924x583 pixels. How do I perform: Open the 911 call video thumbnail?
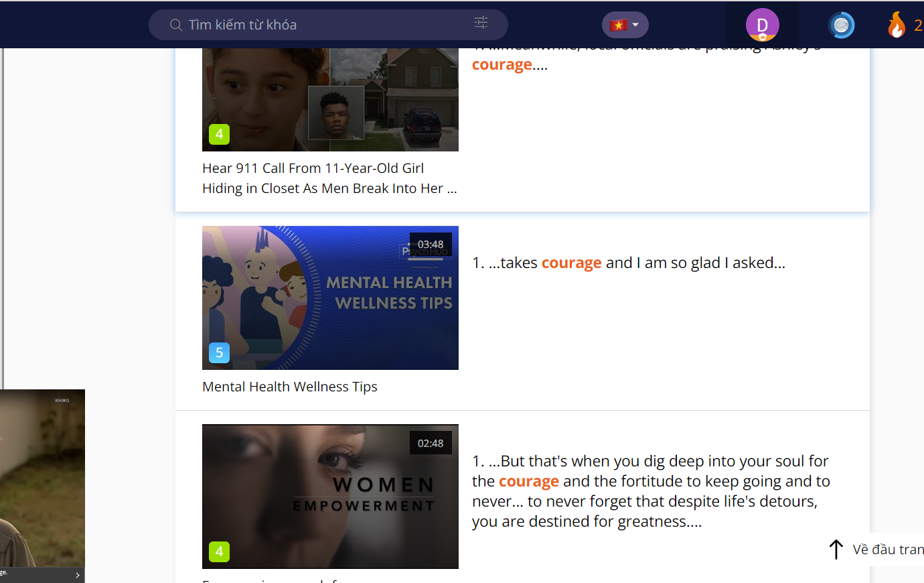tap(330, 99)
